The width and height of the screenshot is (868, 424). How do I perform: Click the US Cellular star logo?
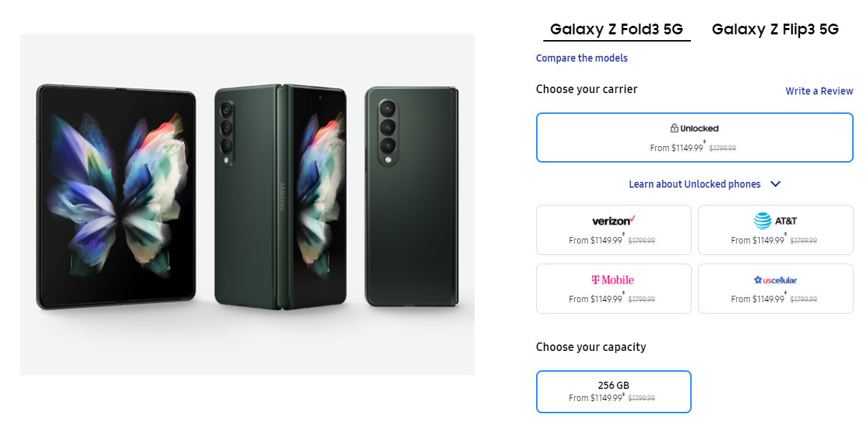click(x=758, y=280)
